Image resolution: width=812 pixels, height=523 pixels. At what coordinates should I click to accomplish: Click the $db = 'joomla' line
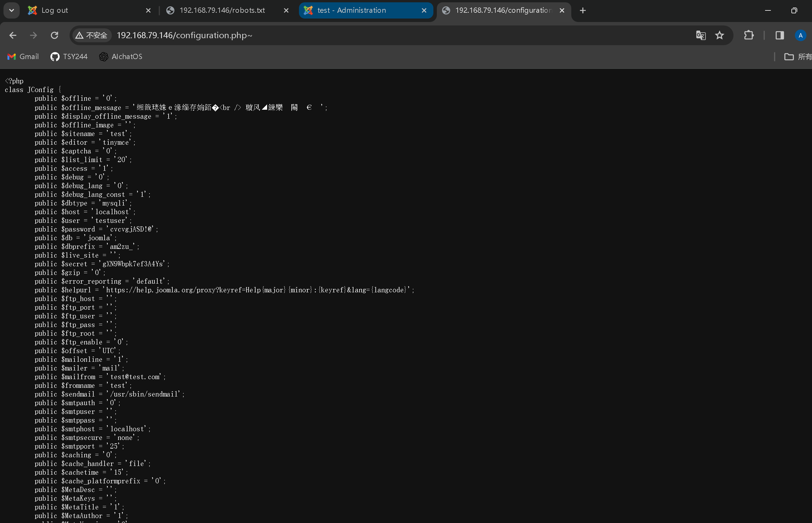click(x=75, y=238)
